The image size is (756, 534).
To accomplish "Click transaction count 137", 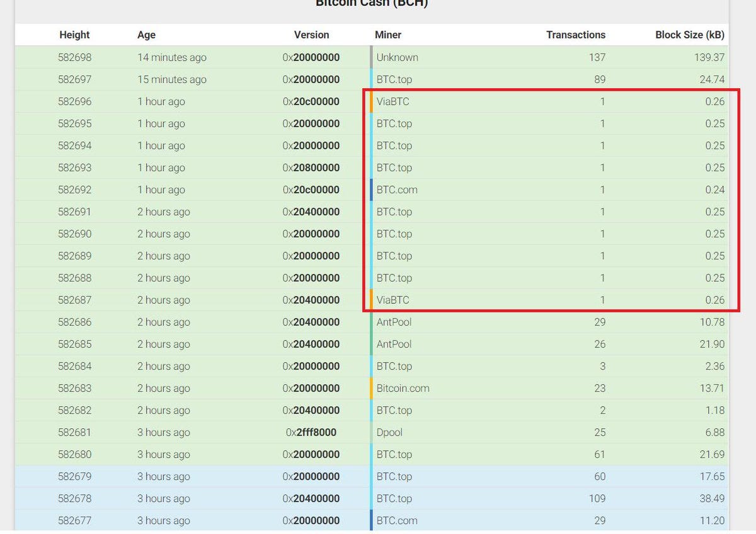I will click(x=597, y=57).
